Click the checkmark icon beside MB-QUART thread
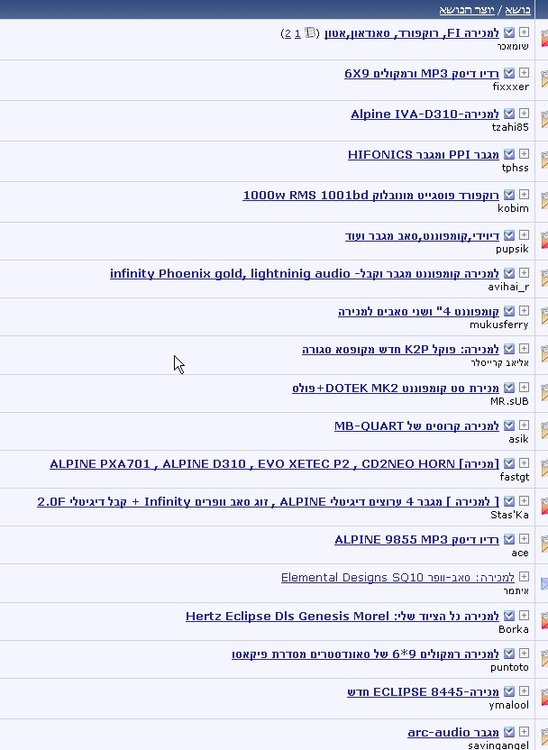The image size is (548, 750). pos(509,426)
